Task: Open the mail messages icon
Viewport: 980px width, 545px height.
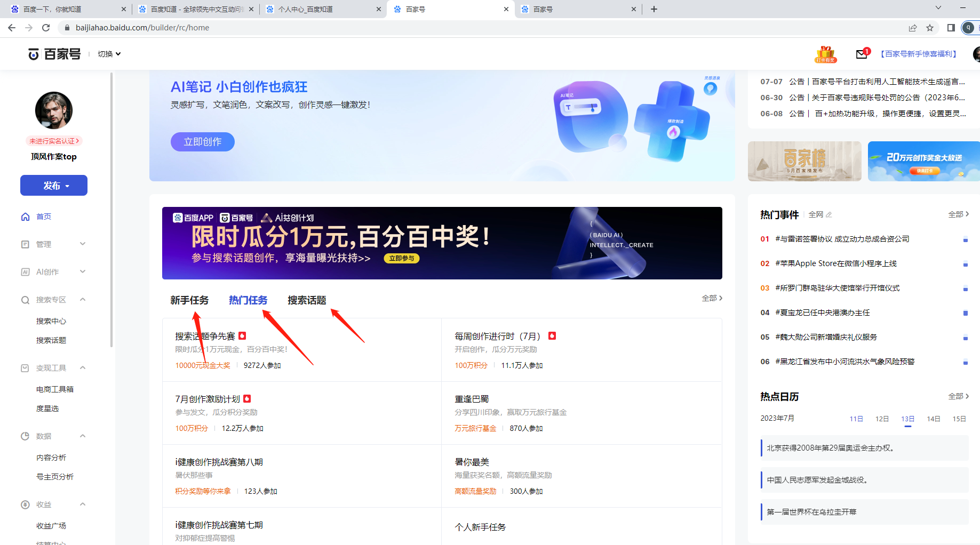Action: 862,54
